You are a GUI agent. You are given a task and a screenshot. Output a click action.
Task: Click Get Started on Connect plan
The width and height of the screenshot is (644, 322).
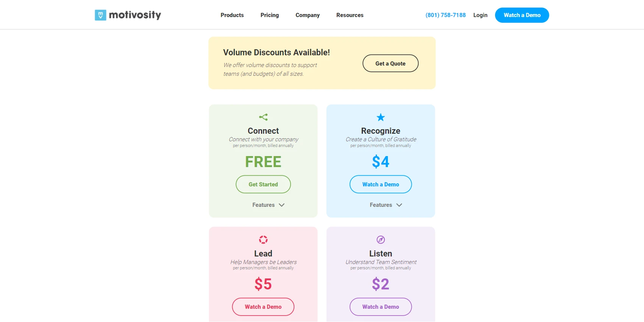click(263, 184)
